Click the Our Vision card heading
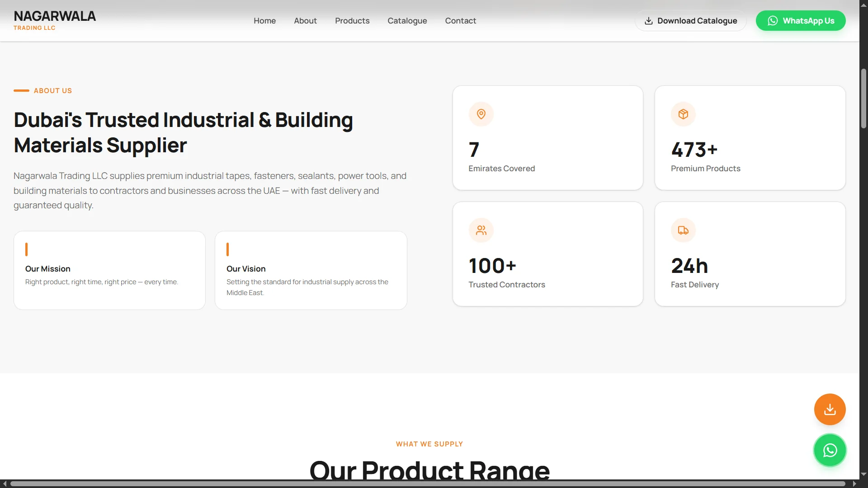 (x=246, y=269)
